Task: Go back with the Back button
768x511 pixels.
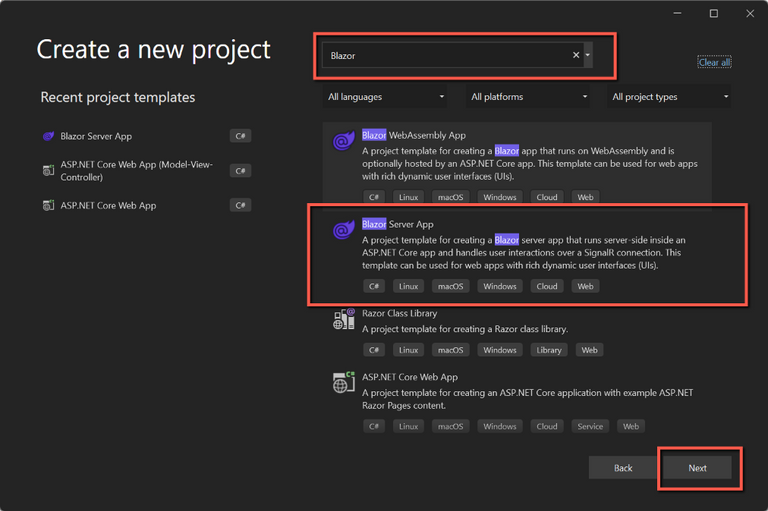Action: [623, 468]
